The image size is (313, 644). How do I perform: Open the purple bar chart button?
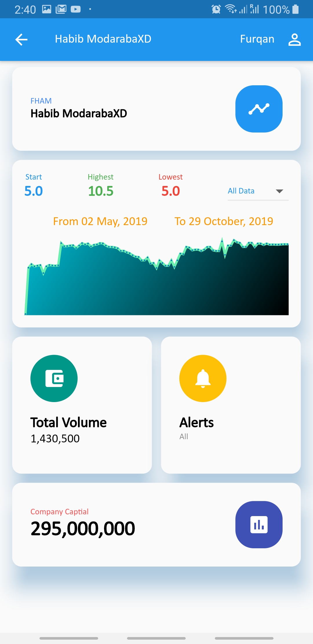click(259, 524)
